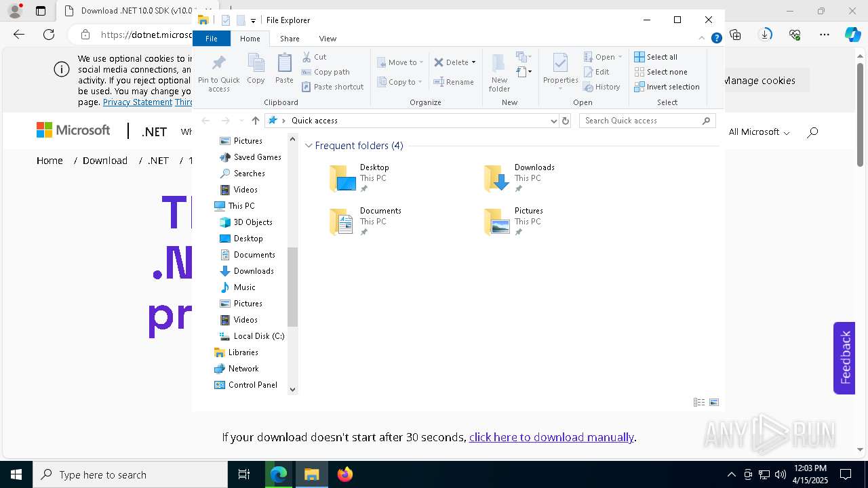868x488 pixels.
Task: Select the Home ribbon tab
Action: coord(250,39)
